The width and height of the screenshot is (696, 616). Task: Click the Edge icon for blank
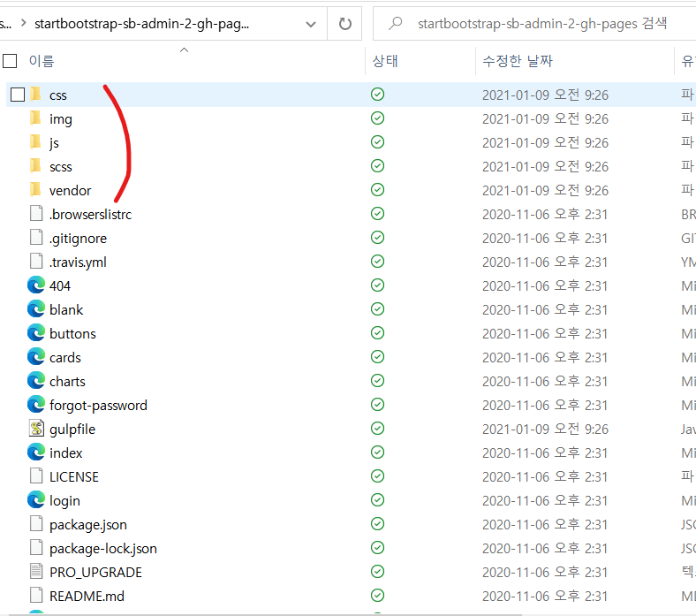click(x=36, y=309)
